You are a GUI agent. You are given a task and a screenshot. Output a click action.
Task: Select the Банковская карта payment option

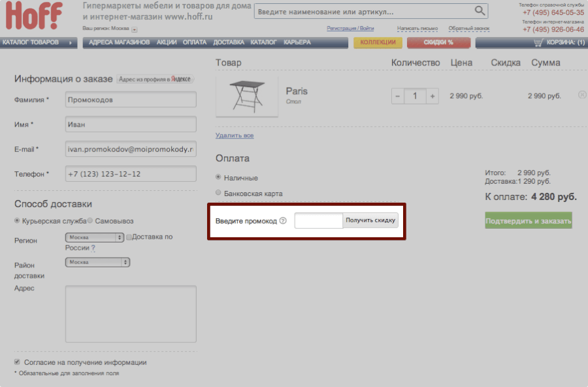coord(219,193)
